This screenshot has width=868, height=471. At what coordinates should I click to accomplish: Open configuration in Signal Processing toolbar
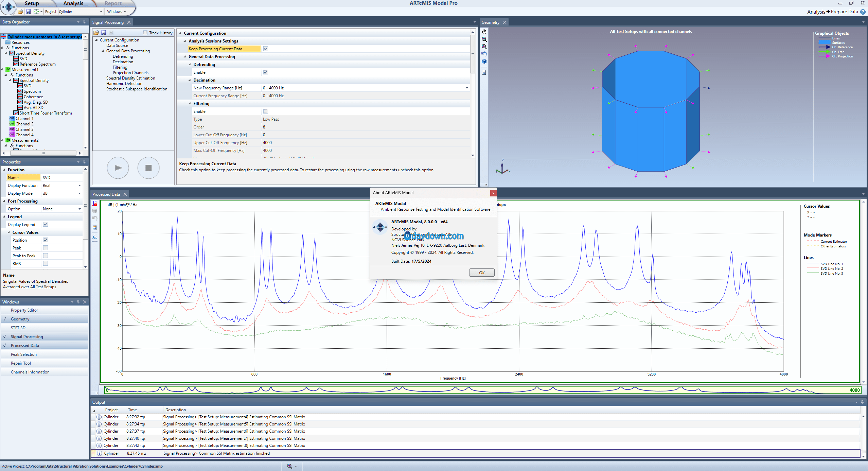pos(96,33)
